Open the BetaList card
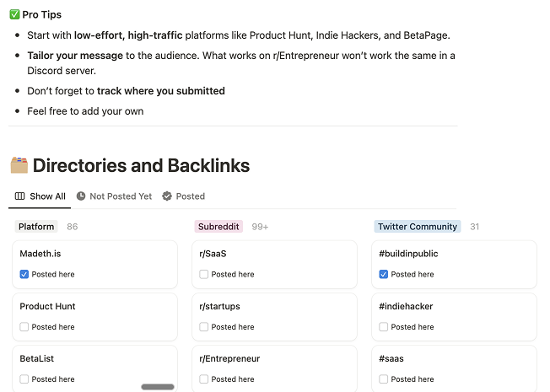The image size is (550, 392). click(94, 368)
